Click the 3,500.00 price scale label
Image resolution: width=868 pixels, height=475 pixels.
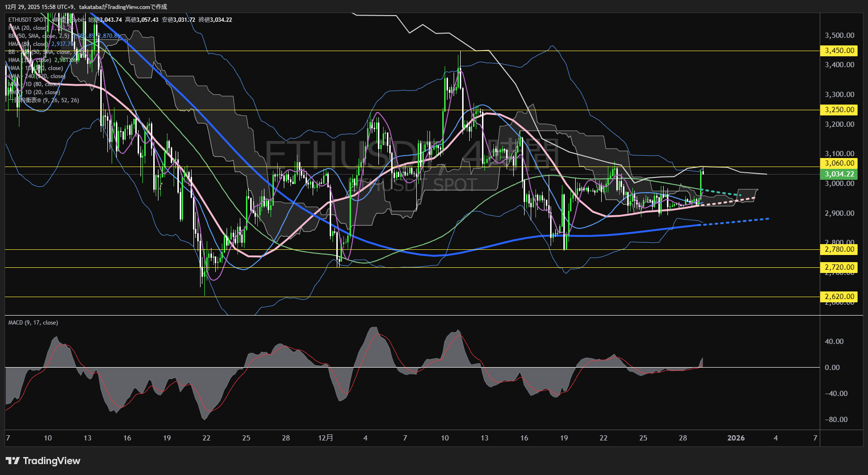[840, 35]
